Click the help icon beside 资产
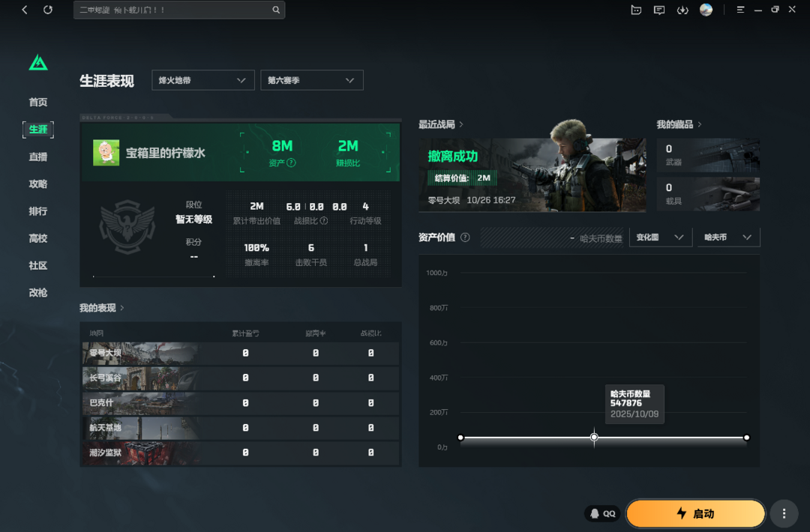This screenshot has height=532, width=810. [291, 163]
